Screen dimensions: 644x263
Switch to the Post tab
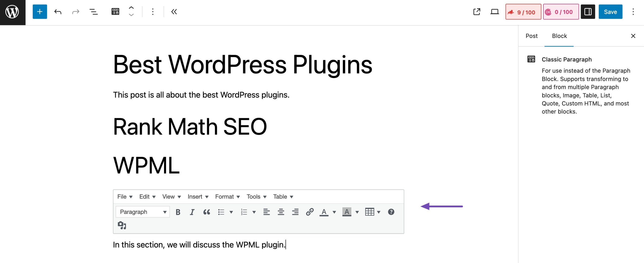(531, 36)
